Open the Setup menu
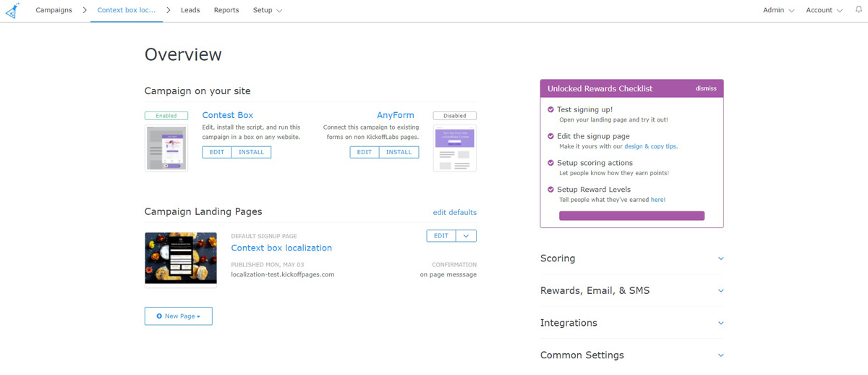This screenshot has width=868, height=375. (x=268, y=10)
